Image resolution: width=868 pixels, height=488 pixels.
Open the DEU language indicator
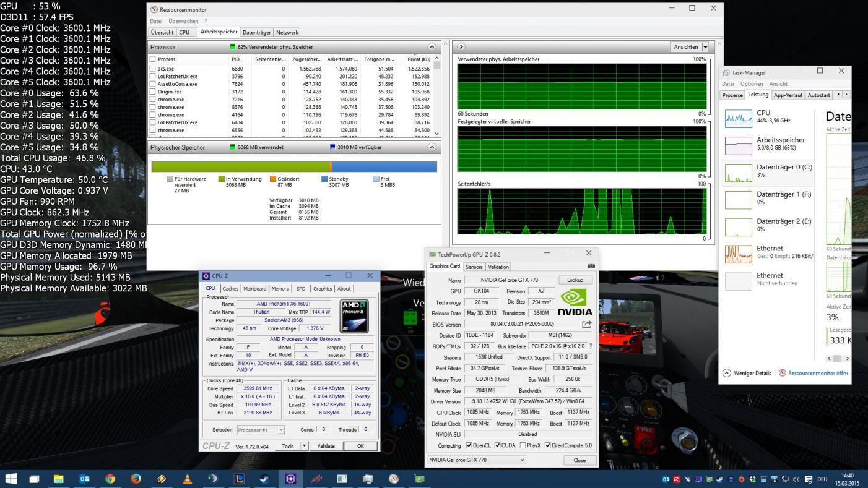pos(822,479)
